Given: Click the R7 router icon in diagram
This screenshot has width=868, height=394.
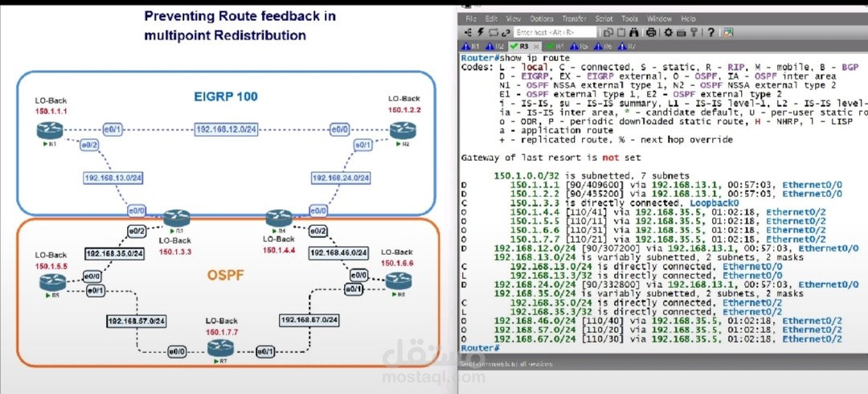Looking at the screenshot, I should click(220, 348).
